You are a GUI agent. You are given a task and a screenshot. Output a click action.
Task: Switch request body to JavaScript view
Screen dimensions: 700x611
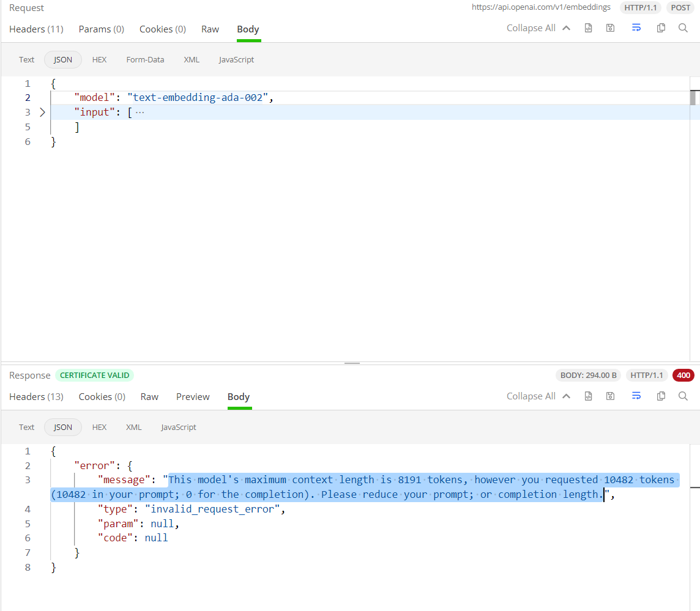pos(236,60)
